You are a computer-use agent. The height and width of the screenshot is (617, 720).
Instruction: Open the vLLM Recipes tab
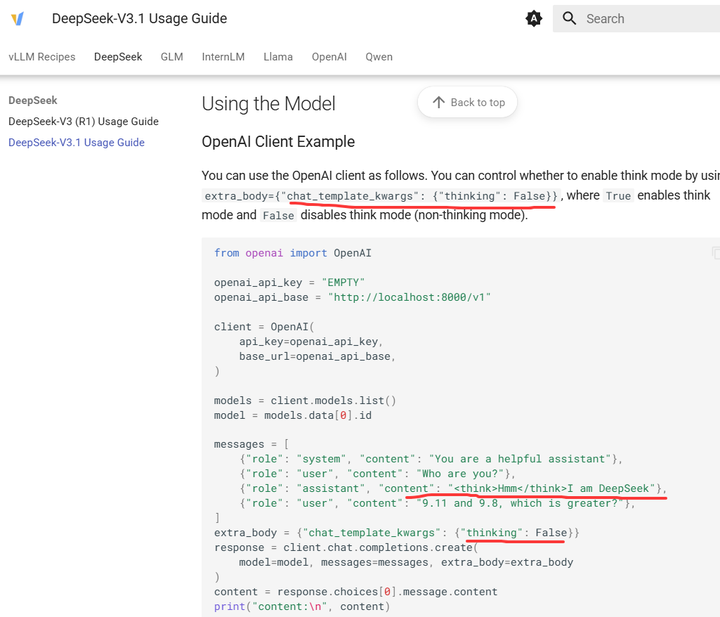pyautogui.click(x=42, y=57)
